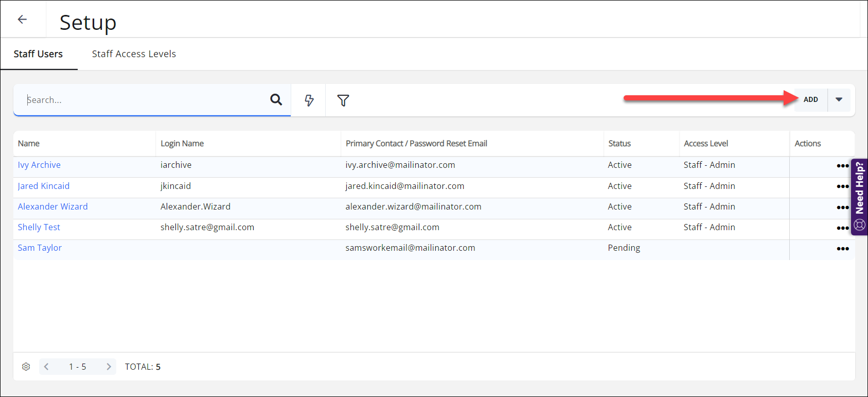The image size is (868, 397).
Task: Select alexander.wizard@mailinator.com email cell
Action: pyautogui.click(x=414, y=206)
